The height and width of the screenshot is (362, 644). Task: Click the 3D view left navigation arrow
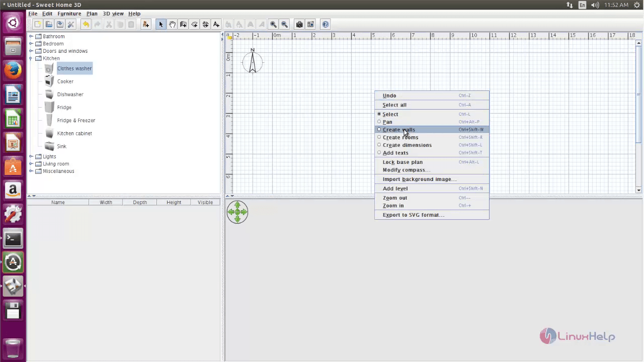[231, 212]
